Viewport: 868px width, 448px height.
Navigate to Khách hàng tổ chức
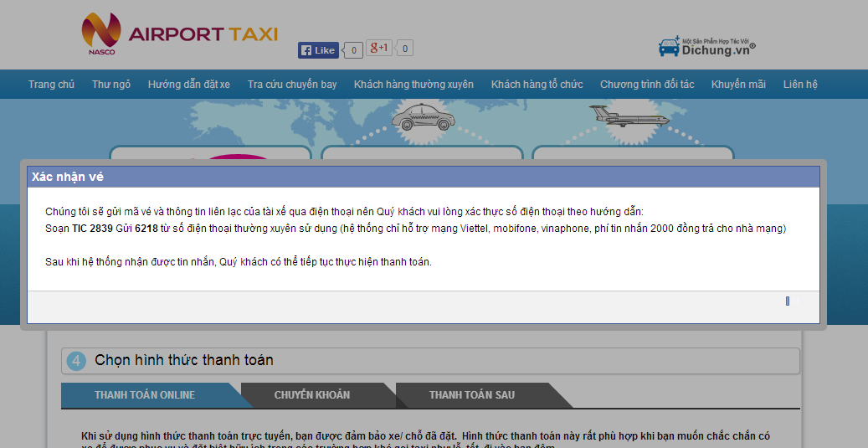point(537,85)
